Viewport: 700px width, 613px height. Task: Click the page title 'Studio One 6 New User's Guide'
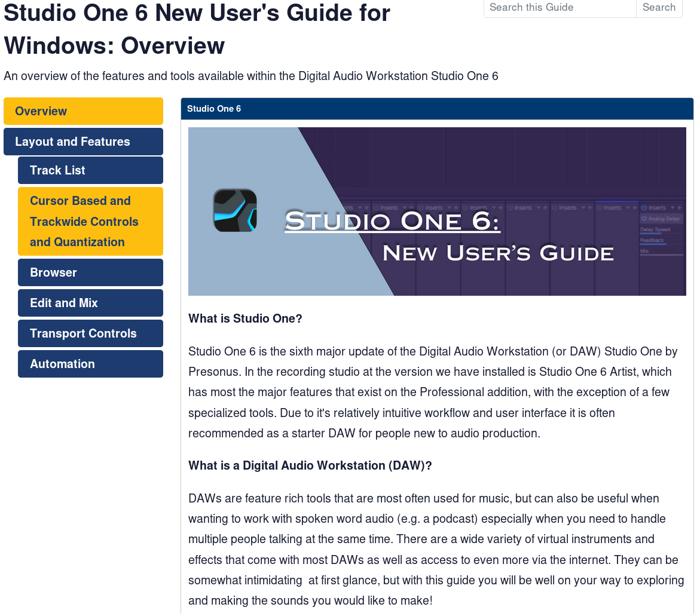pyautogui.click(x=197, y=29)
